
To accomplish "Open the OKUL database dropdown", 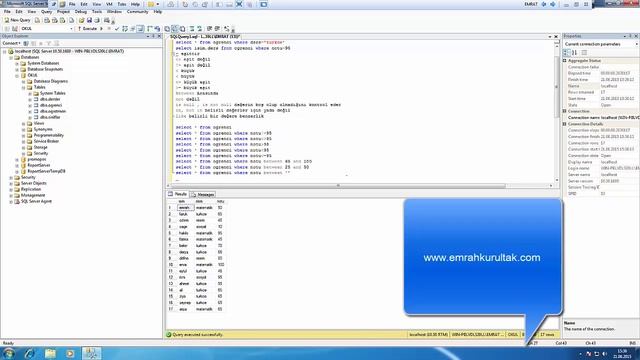I will click(x=71, y=29).
